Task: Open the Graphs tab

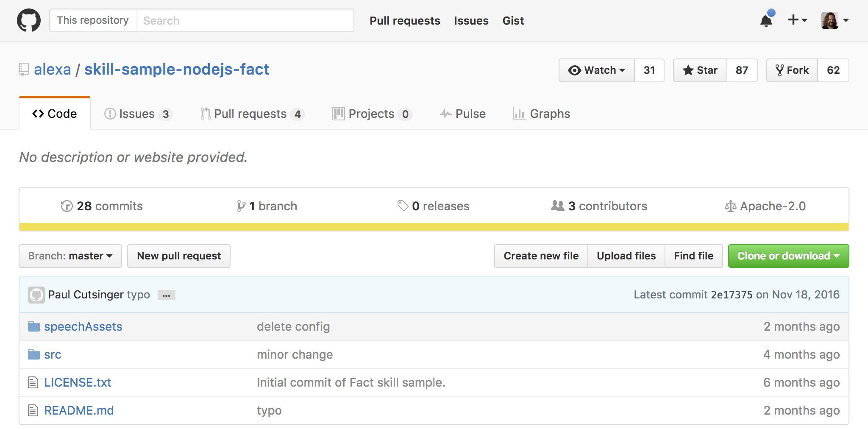Action: click(x=541, y=114)
